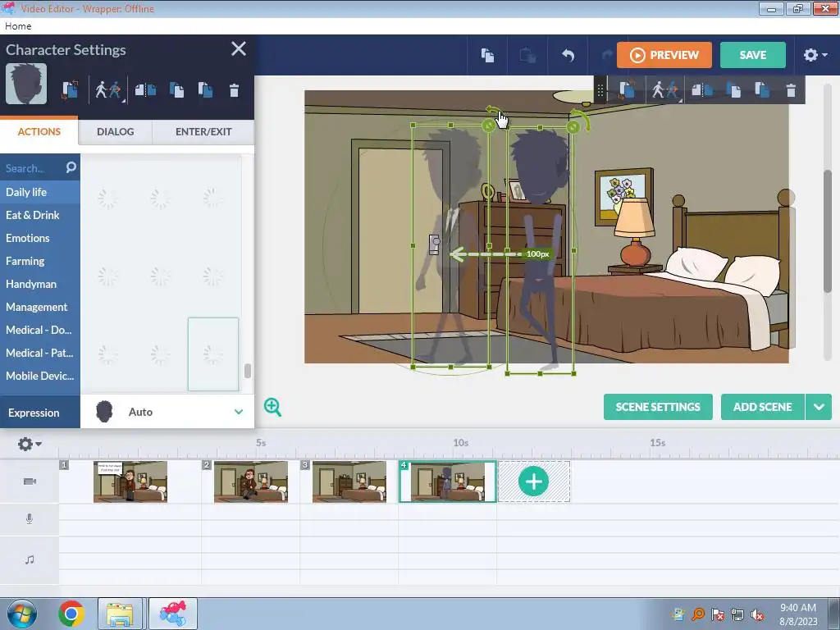Select scene 4 thumbnail in timeline

point(447,482)
